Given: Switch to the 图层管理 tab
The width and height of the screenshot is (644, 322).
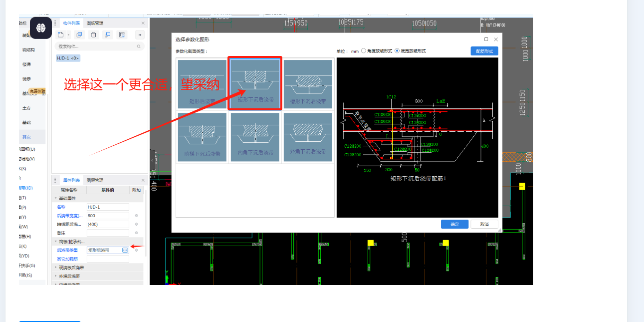Looking at the screenshot, I should (x=95, y=180).
